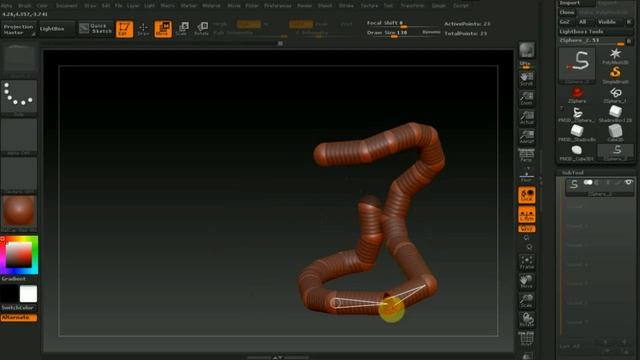Select the orange Move mode icon
This screenshot has height=360, width=640.
point(163,29)
